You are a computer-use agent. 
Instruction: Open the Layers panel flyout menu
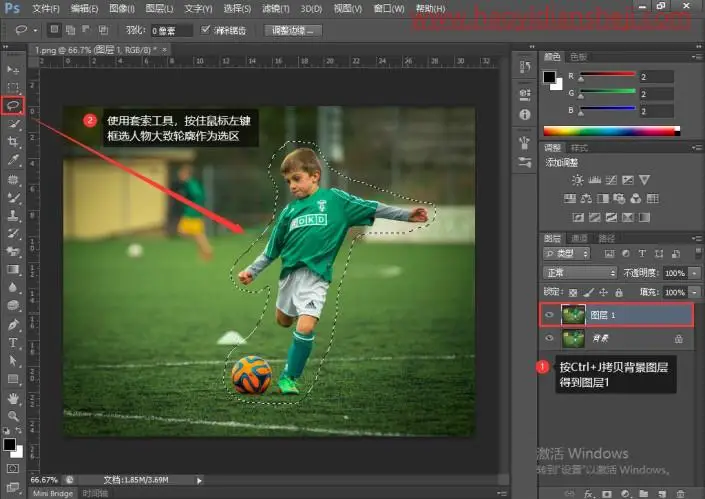[x=696, y=238]
